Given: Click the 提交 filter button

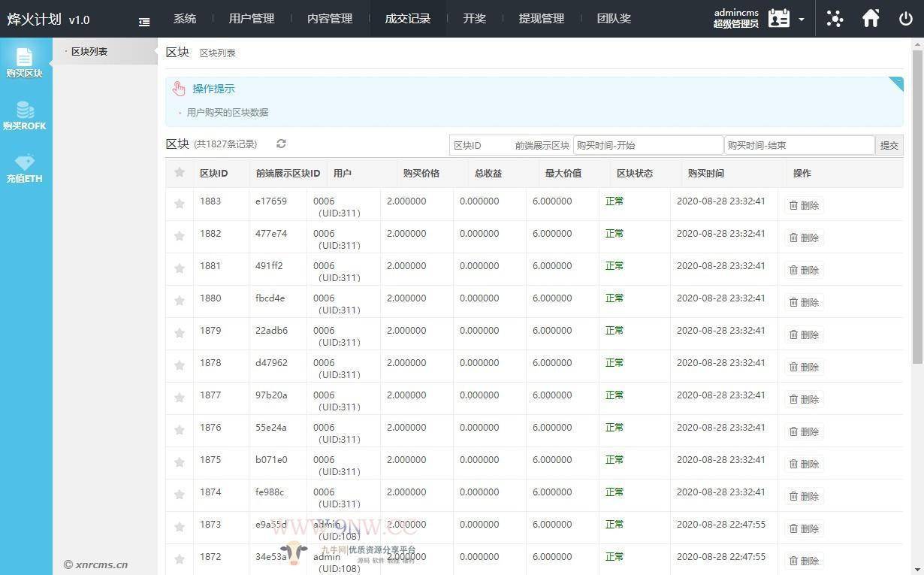Looking at the screenshot, I should pos(889,144).
